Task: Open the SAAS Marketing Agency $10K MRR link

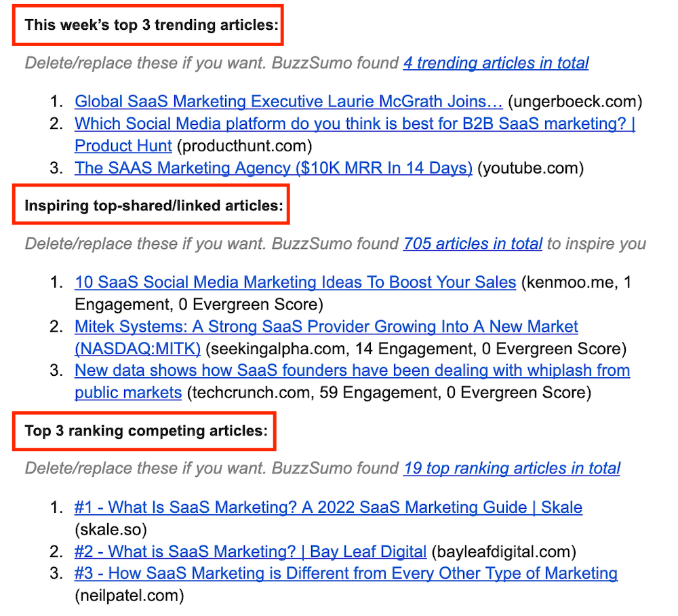Action: point(273,168)
